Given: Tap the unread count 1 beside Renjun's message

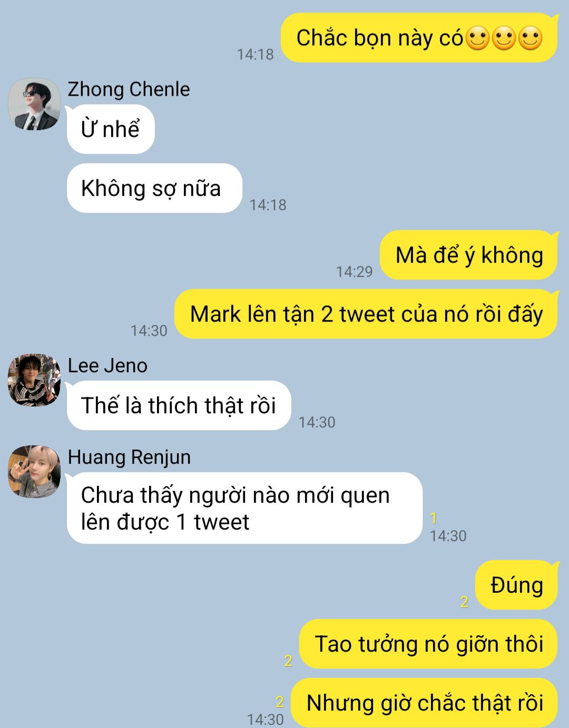Looking at the screenshot, I should (x=434, y=518).
